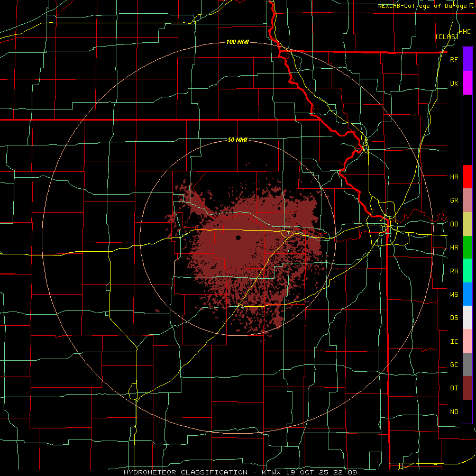
Task: Click the 'HYDROMETEOR CLASSIFICATION' title text
Action: [186, 472]
